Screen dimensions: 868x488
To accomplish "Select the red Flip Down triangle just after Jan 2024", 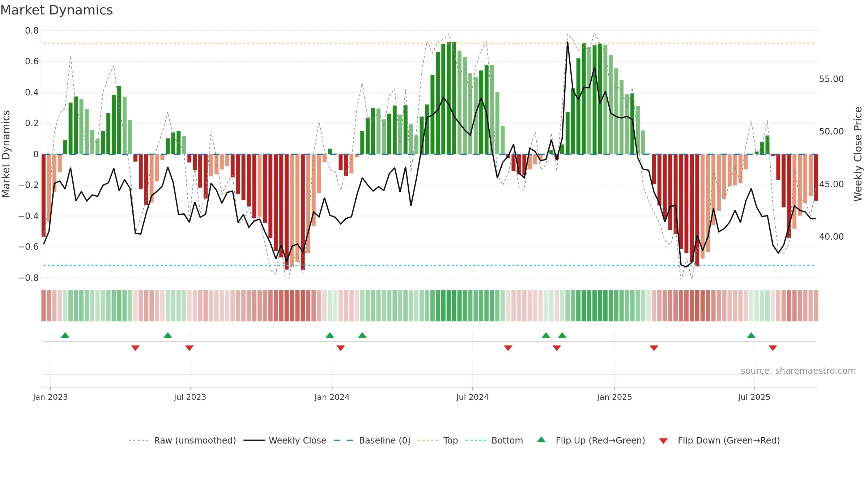I will [341, 348].
